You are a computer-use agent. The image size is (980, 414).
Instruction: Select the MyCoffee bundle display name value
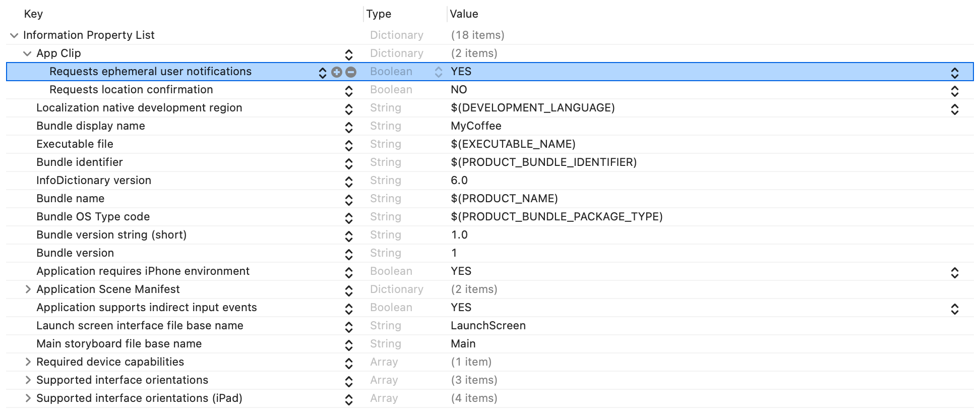click(476, 126)
